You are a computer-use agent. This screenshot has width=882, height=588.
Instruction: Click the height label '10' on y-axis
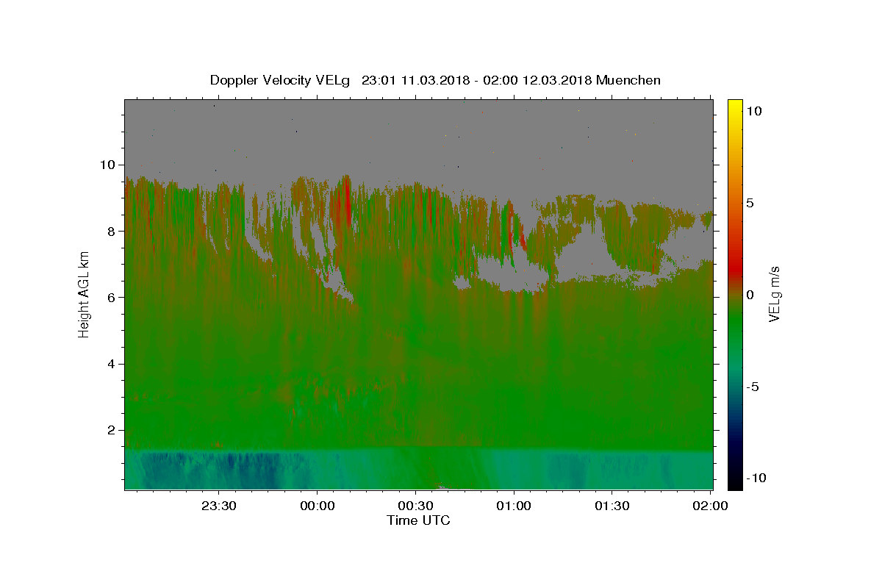pyautogui.click(x=110, y=165)
